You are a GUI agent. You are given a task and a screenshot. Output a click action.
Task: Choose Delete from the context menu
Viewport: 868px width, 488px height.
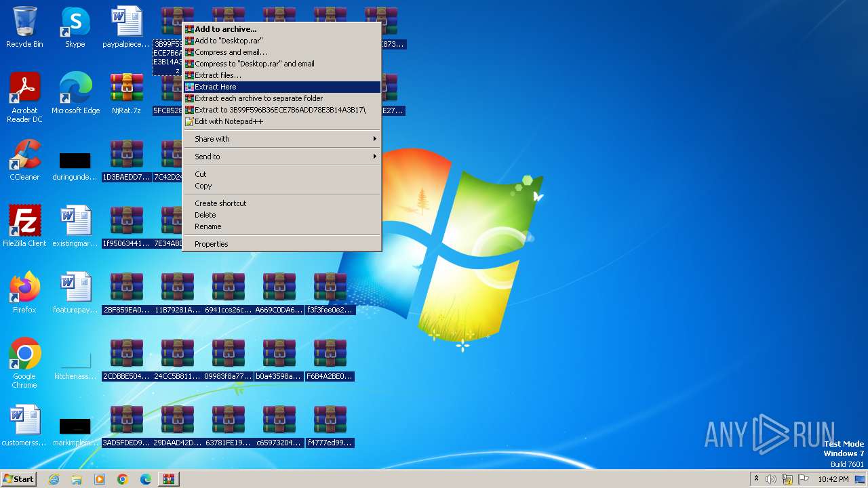[282, 215]
